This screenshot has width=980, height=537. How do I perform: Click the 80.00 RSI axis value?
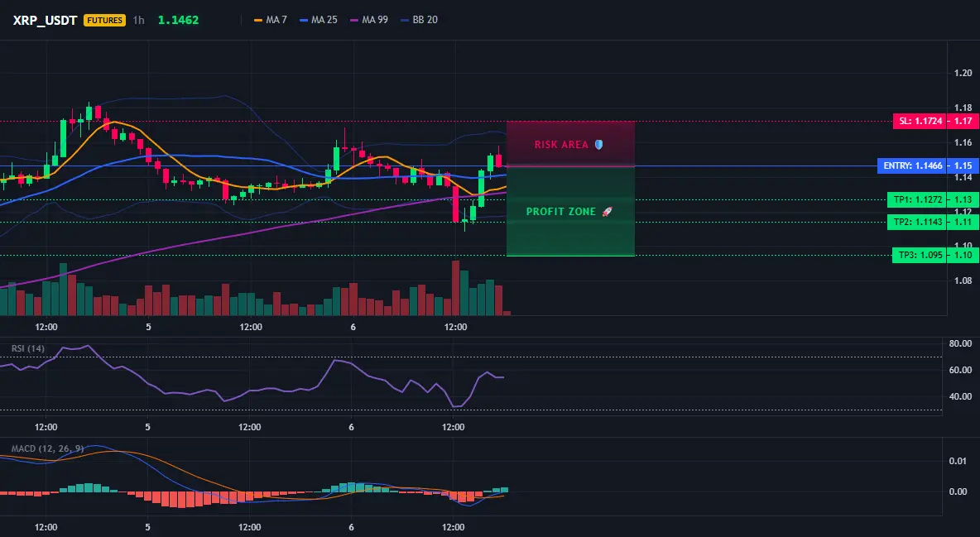[960, 343]
